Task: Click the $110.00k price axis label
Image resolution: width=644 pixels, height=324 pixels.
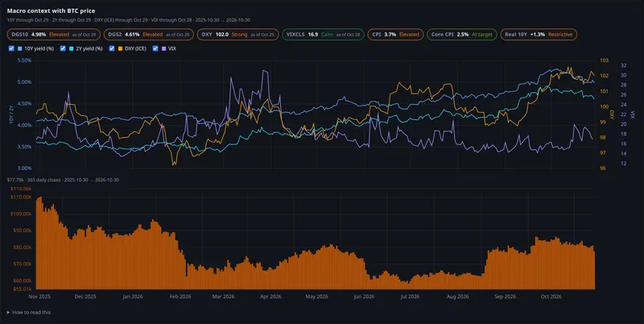Action: [x=22, y=197]
